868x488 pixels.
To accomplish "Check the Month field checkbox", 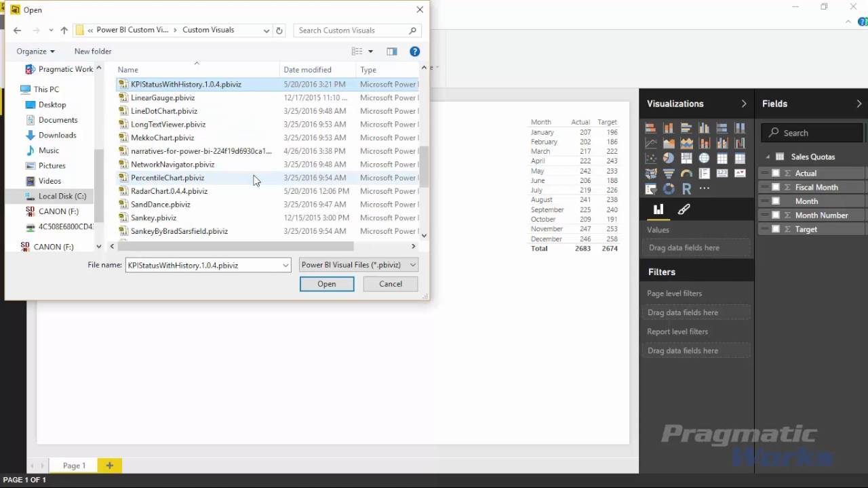I will [x=776, y=201].
